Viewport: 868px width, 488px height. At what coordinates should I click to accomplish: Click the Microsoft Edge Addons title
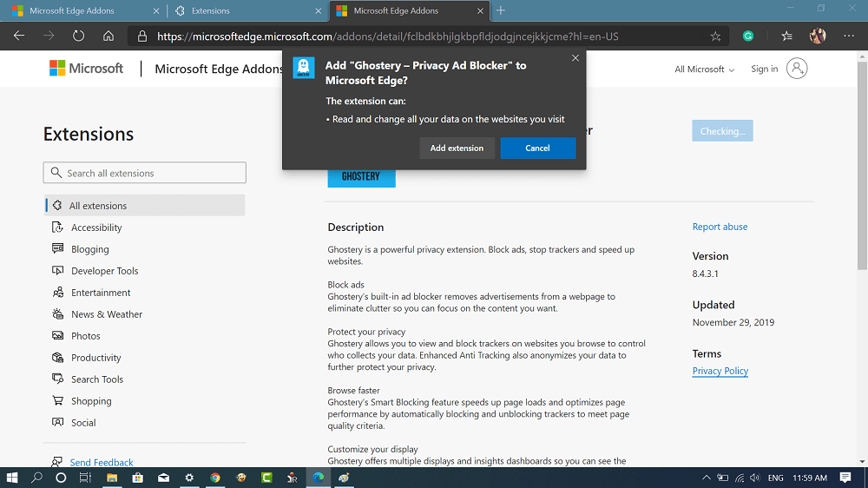(x=220, y=69)
